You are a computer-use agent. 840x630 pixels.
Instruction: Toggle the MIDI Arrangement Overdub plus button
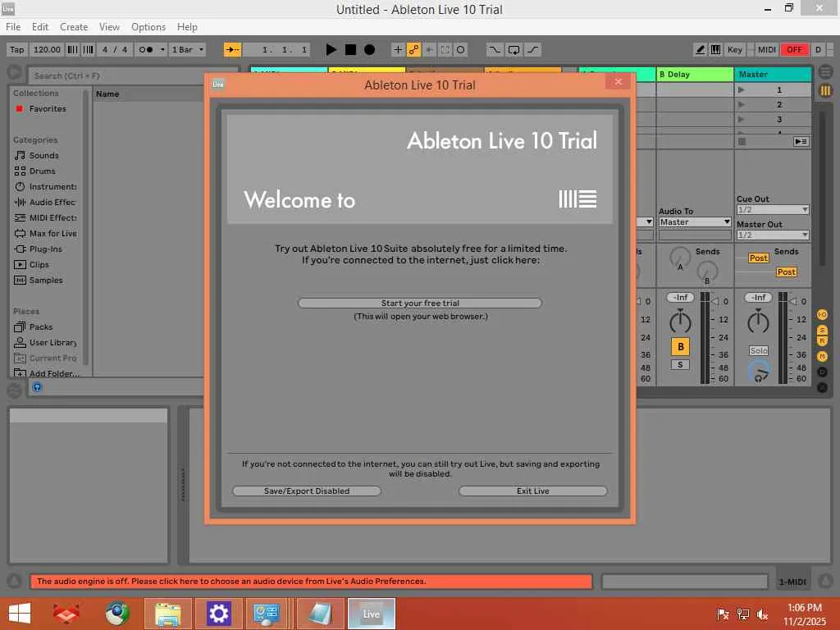pos(398,50)
